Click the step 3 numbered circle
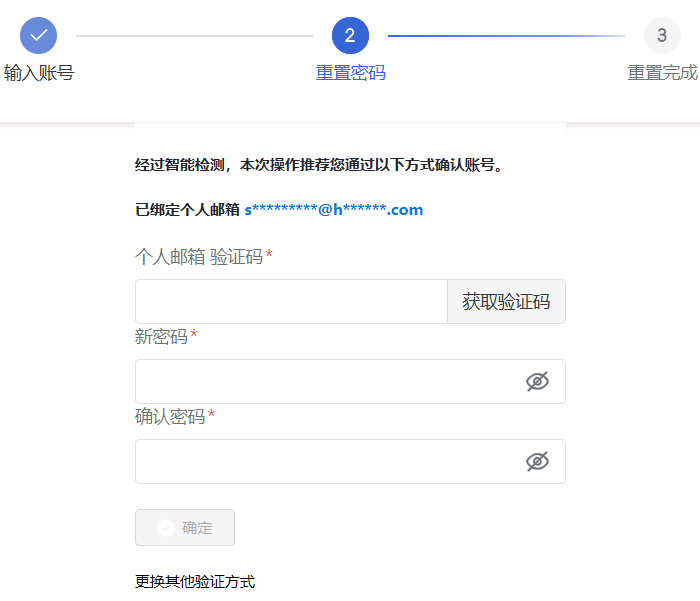The width and height of the screenshot is (700, 601). click(661, 35)
